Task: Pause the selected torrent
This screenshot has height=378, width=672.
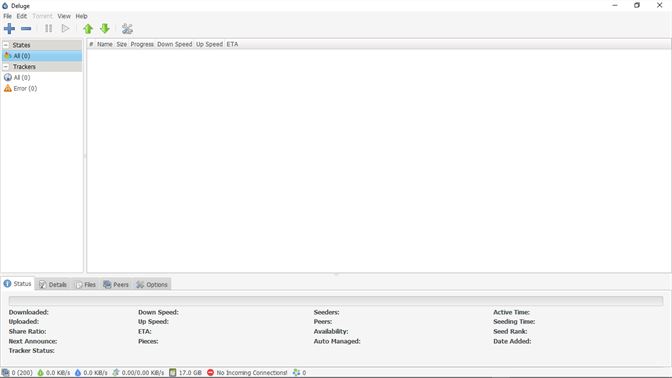Action: click(48, 29)
